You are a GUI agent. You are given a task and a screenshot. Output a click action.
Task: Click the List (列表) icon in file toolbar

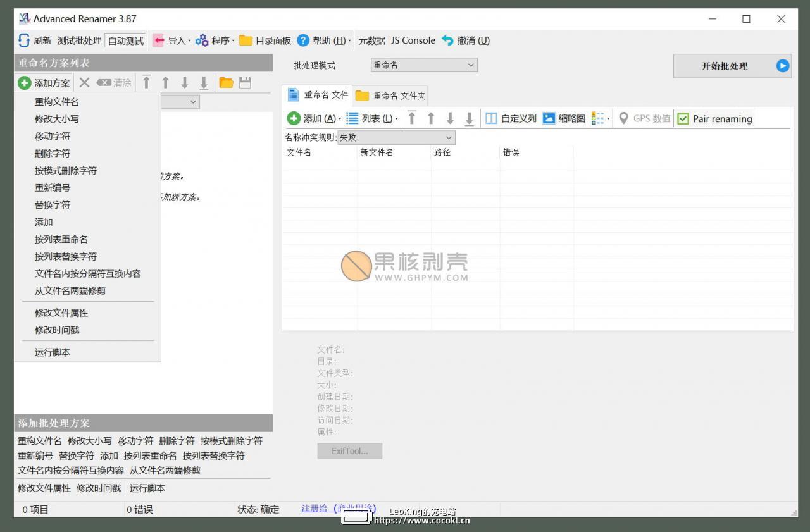[352, 118]
